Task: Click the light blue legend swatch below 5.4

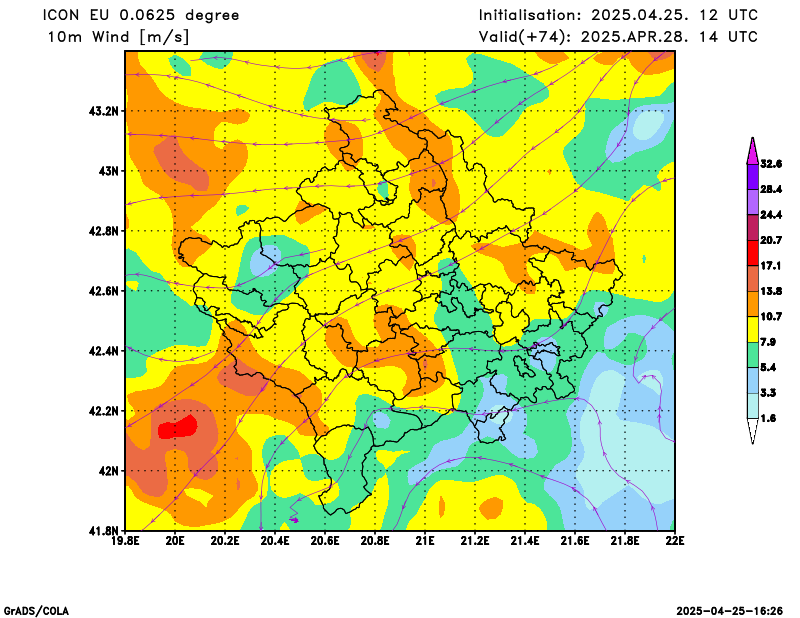Action: pyautogui.click(x=752, y=380)
